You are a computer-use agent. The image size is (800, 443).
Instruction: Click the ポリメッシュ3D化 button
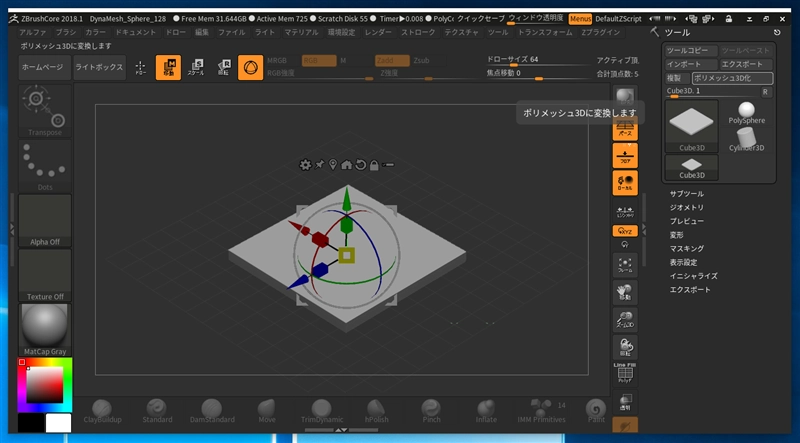(732, 78)
